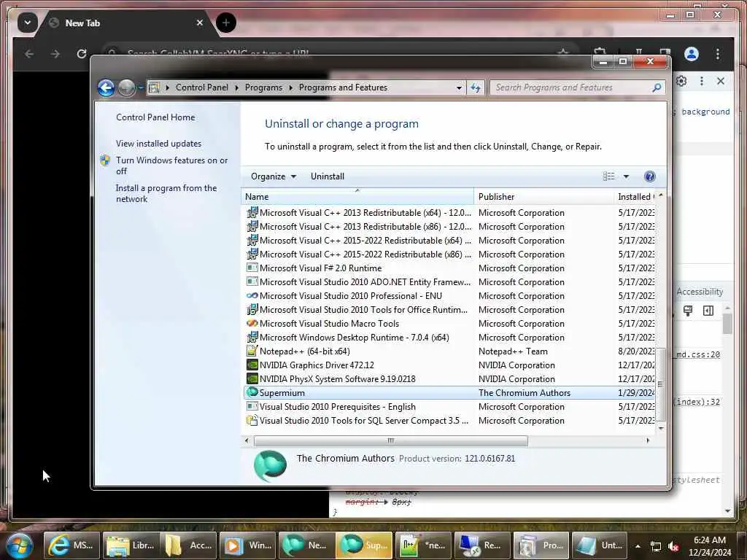This screenshot has width=747, height=560.
Task: Switch to the Notepad++ taskbar button
Action: click(x=422, y=545)
